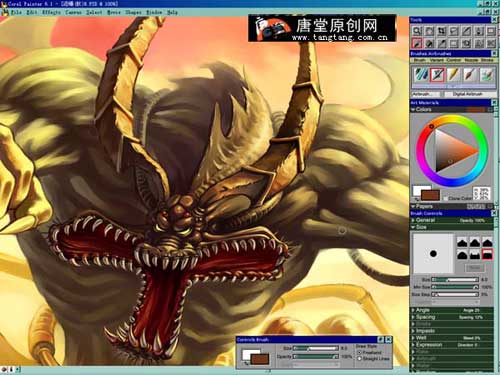Open the Canvas menu

[74, 12]
